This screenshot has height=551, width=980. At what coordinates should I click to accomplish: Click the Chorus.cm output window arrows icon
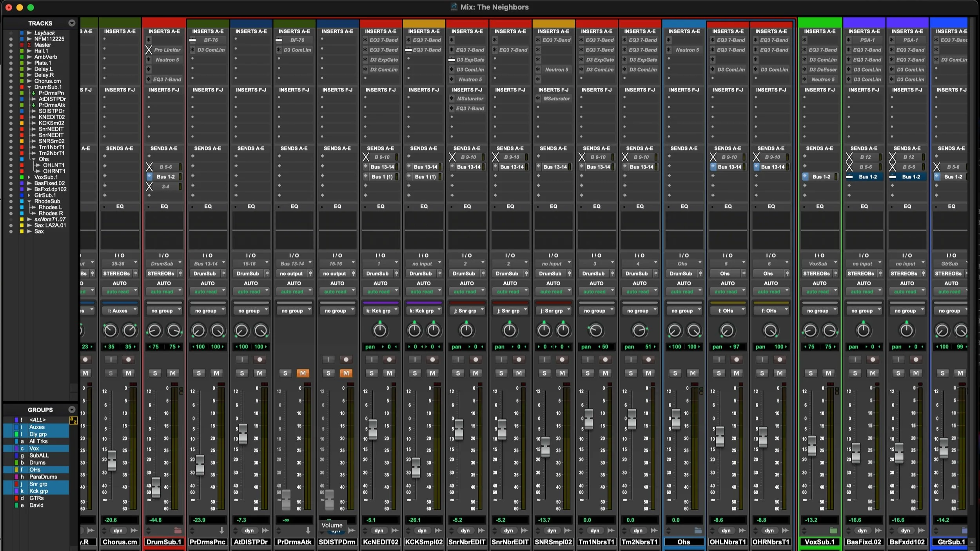[x=134, y=531]
